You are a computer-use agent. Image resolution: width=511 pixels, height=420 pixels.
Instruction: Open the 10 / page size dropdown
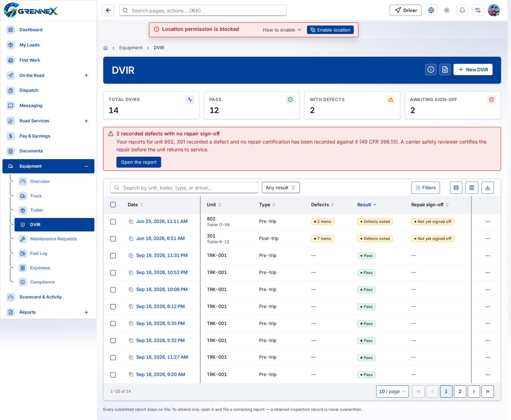(x=392, y=392)
